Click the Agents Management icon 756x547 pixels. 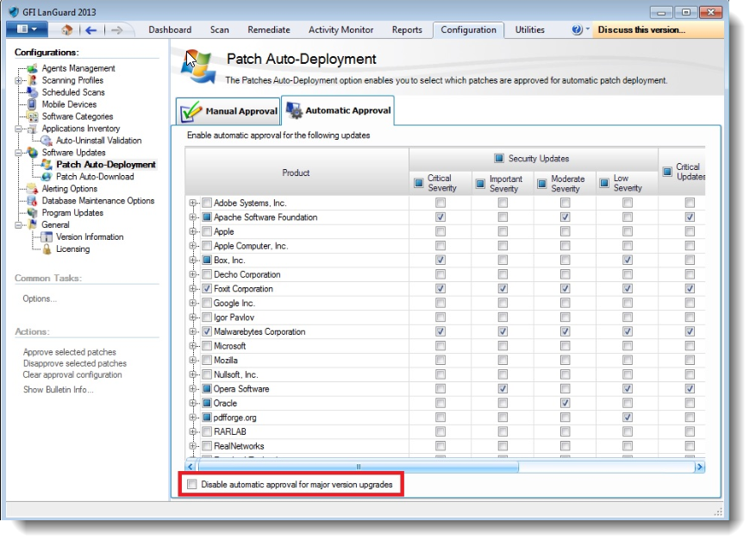[33, 68]
